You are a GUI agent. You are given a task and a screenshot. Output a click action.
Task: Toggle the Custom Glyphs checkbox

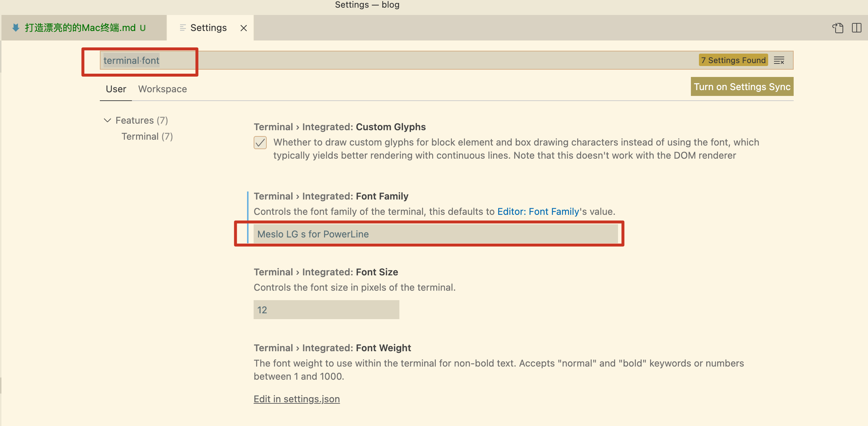(260, 143)
